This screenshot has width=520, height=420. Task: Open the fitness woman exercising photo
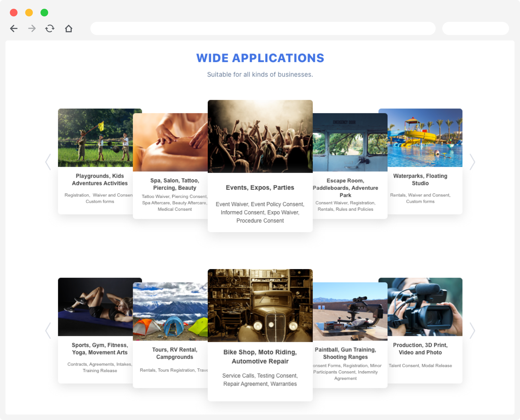[96, 307]
